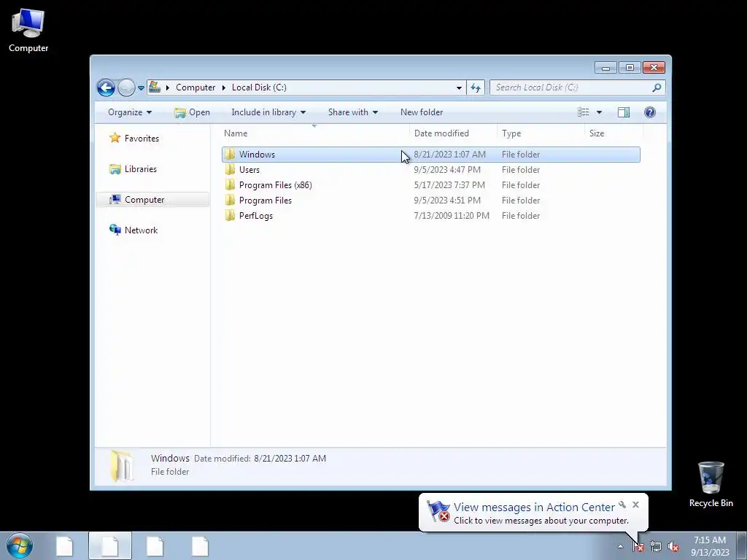747x560 pixels.
Task: Click the Network icon in sidebar
Action: (x=115, y=230)
